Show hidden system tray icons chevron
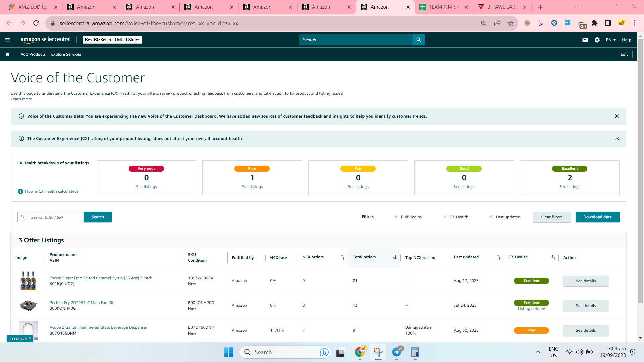The width and height of the screenshot is (644, 362). coord(537,352)
